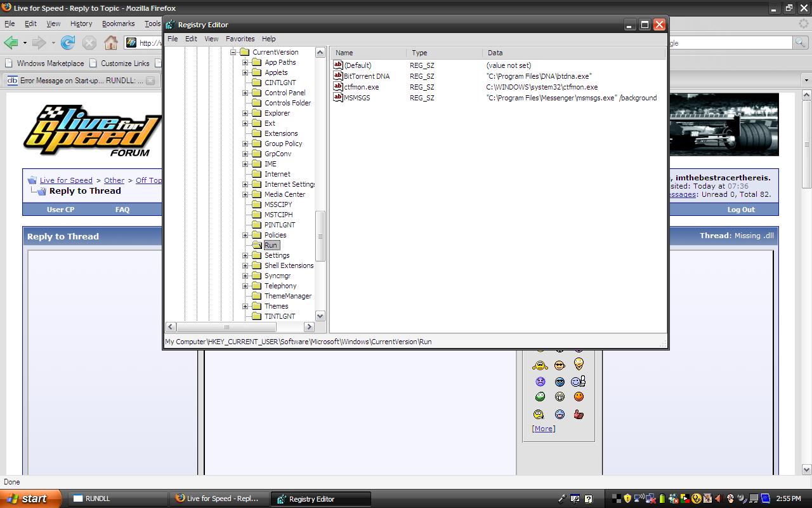Screen dimensions: 812x508
Task: Click the ctfmon.exe value icon
Action: pyautogui.click(x=338, y=86)
